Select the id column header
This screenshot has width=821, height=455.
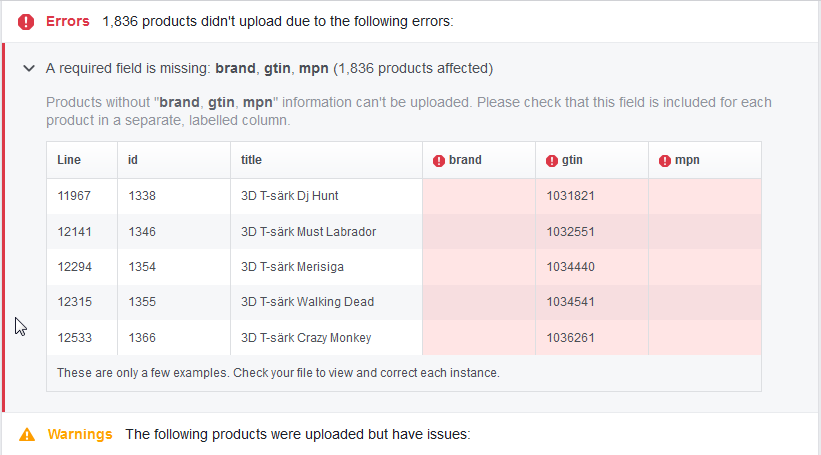coord(134,160)
